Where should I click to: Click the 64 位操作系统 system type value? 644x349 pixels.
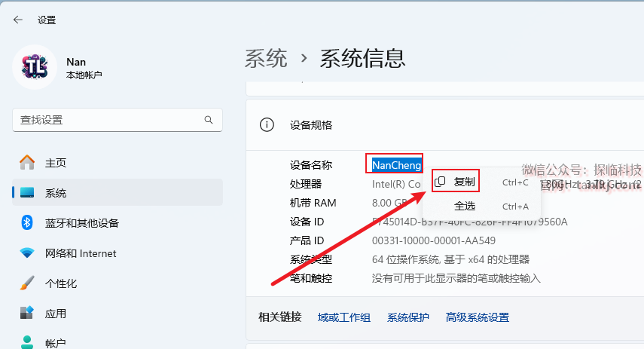tap(450, 259)
